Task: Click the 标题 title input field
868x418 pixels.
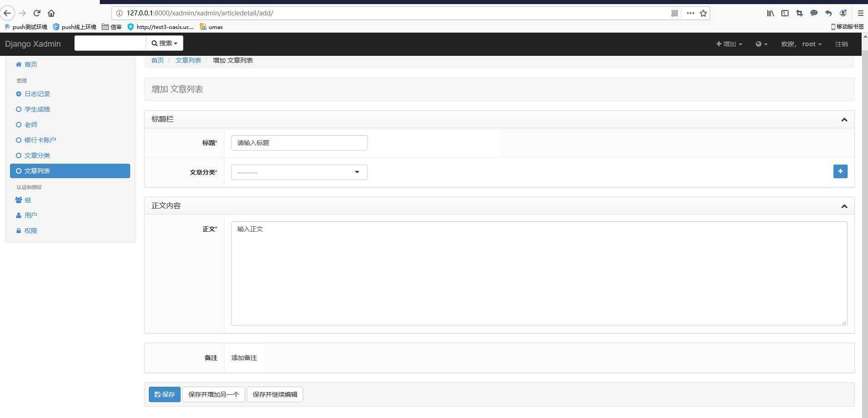Action: tap(299, 143)
